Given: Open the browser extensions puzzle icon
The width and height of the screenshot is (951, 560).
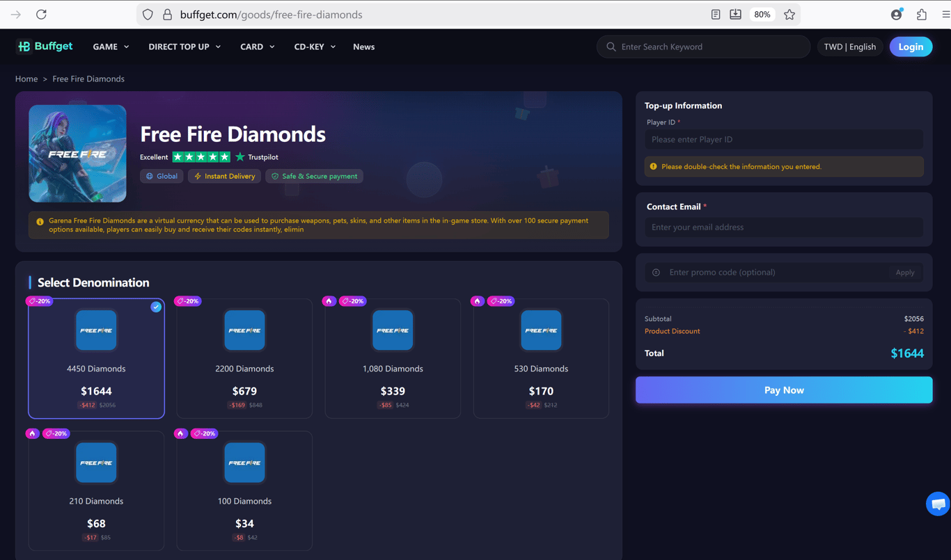Looking at the screenshot, I should pyautogui.click(x=922, y=15).
